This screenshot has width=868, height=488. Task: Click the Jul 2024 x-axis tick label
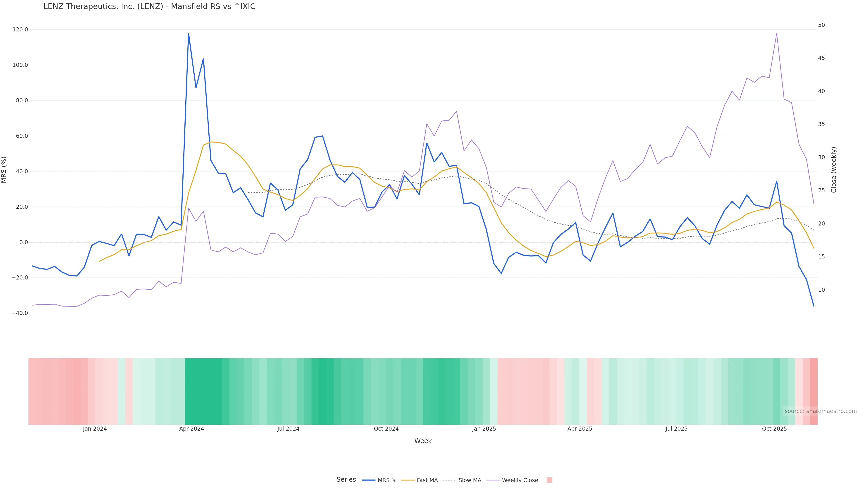pyautogui.click(x=288, y=429)
